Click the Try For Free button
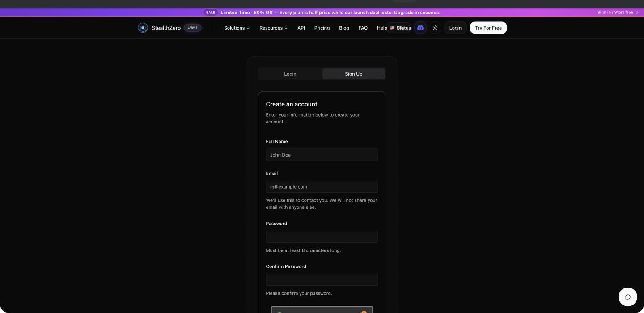This screenshot has height=313, width=644. [488, 28]
